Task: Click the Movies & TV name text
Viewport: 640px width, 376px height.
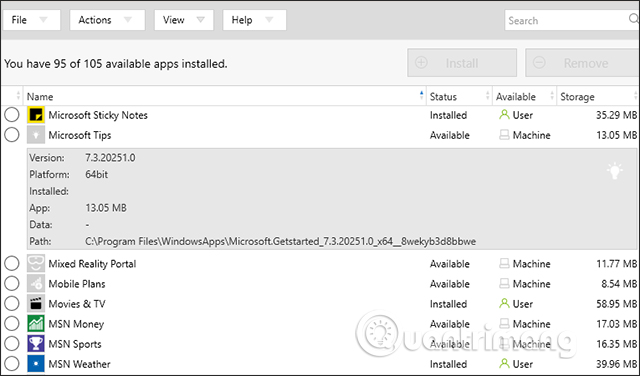Action: tap(77, 304)
